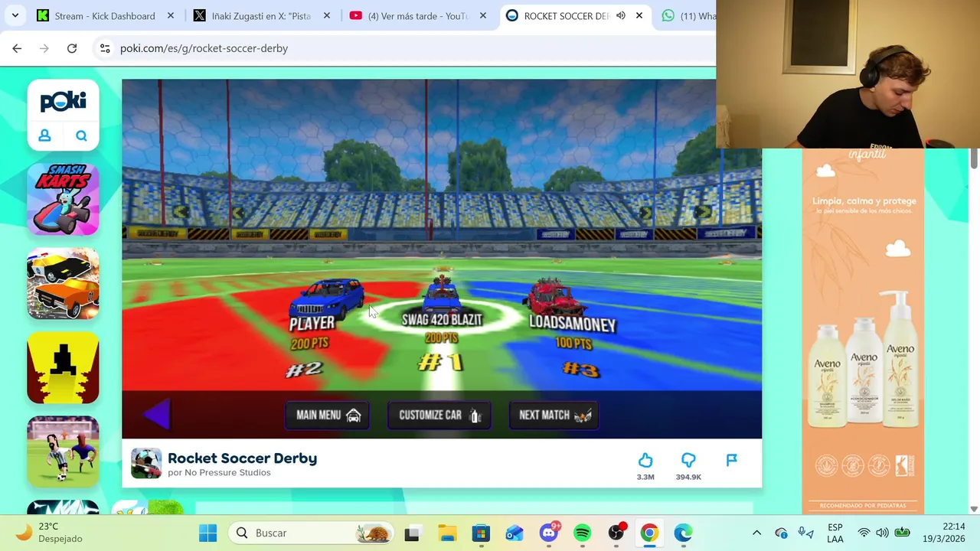The height and width of the screenshot is (551, 980).
Task: Open OBS Studio from taskbar
Action: (x=616, y=533)
